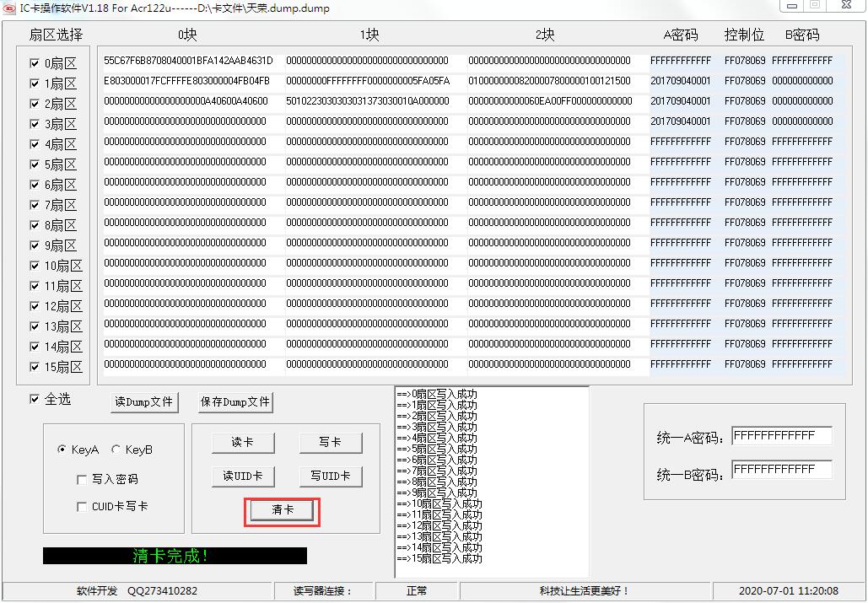The height and width of the screenshot is (603, 868).
Task: Click the 统一B密码 input field
Action: [x=781, y=469]
